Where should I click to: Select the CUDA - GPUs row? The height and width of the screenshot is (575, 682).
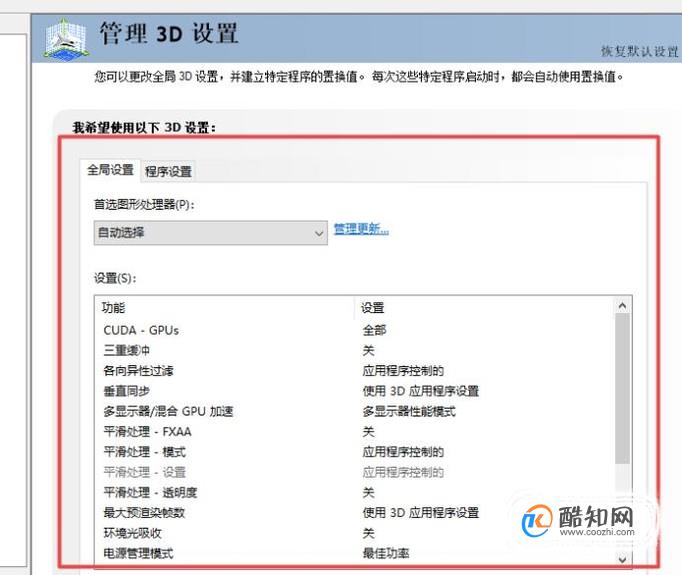click(x=354, y=331)
